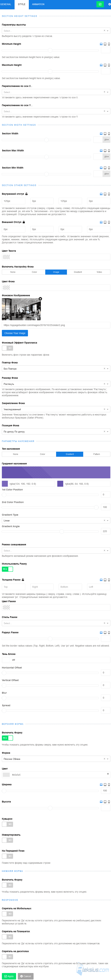This screenshot has width=111, height=980.
Task: Click the green save icon in header
Action: (100, 4)
